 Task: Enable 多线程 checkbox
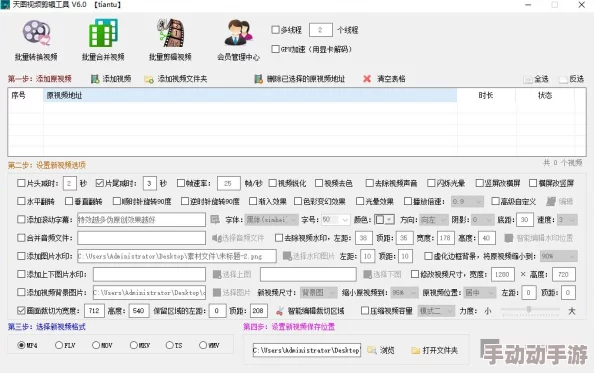pyautogui.click(x=275, y=30)
